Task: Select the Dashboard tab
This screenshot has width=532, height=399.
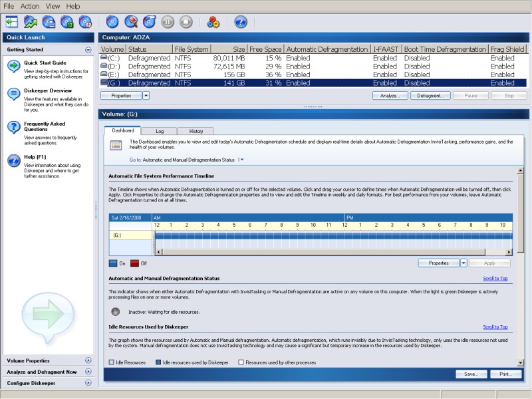Action: pyautogui.click(x=123, y=130)
